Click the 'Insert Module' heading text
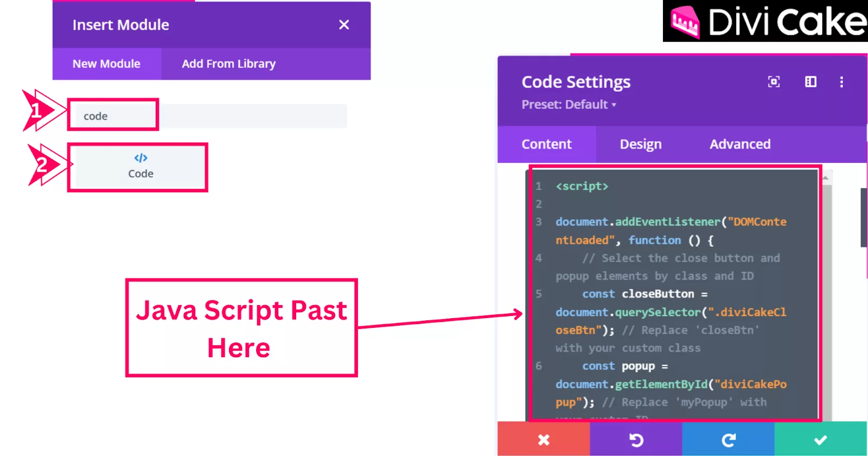The height and width of the screenshot is (456, 868). (x=121, y=24)
